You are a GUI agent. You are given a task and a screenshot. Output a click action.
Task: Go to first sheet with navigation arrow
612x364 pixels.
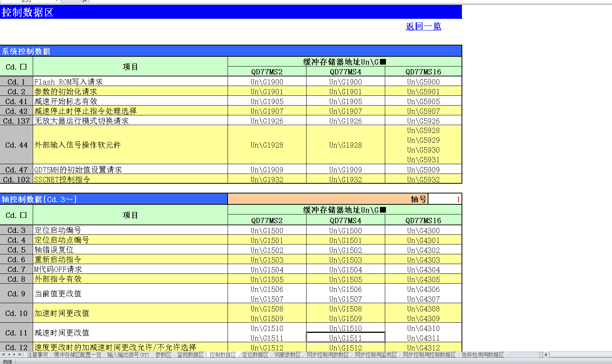coord(3,355)
